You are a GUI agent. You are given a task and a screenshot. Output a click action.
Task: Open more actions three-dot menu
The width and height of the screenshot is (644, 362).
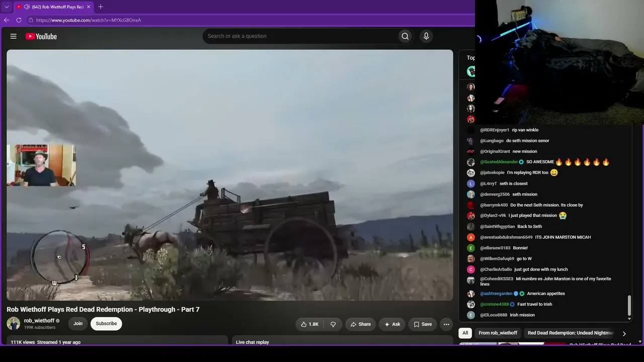click(446, 324)
